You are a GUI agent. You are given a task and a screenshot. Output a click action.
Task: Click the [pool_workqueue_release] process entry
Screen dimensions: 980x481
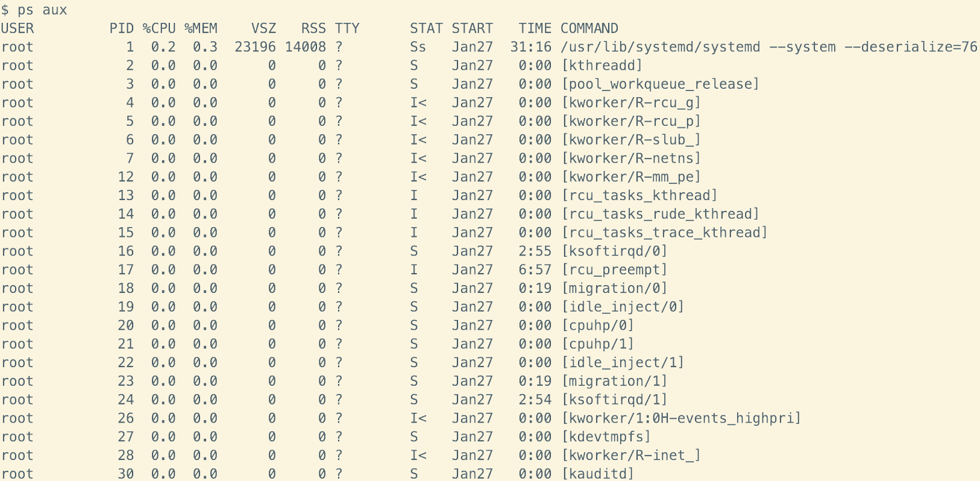(x=660, y=84)
